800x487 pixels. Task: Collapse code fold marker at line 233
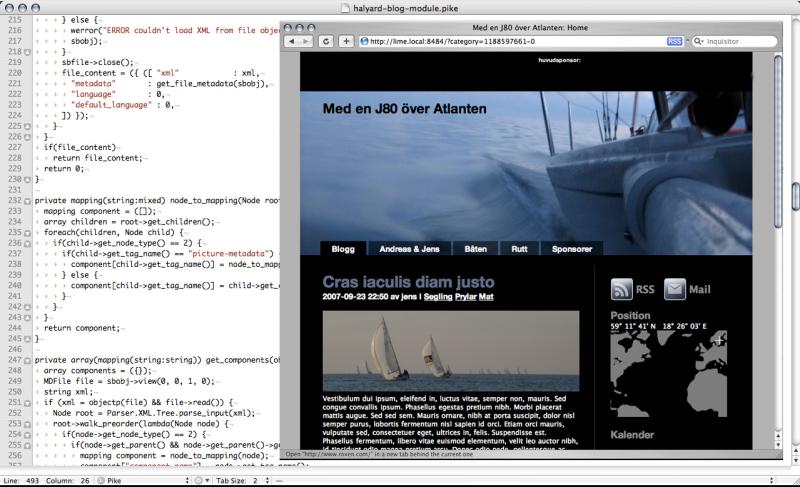point(28,201)
